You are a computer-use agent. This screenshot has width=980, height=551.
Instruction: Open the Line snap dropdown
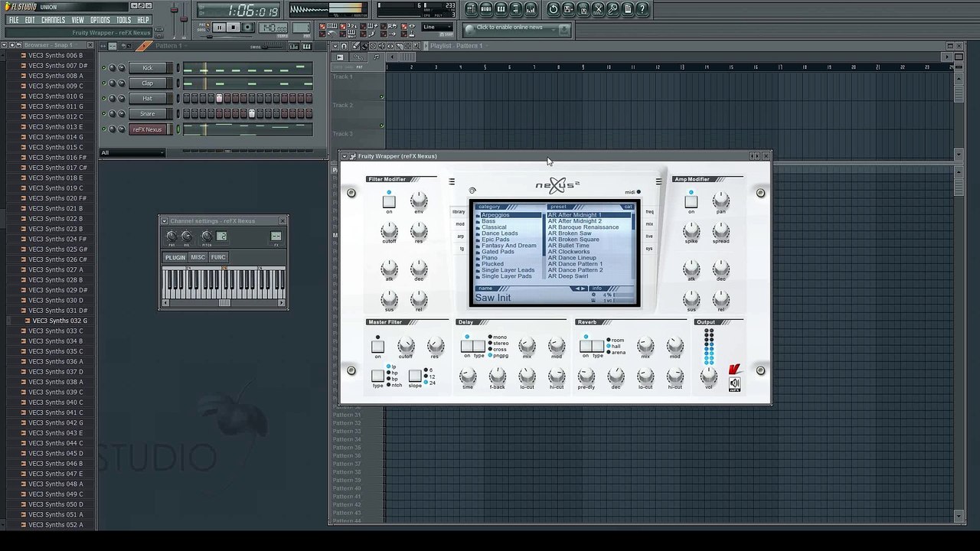click(x=437, y=28)
